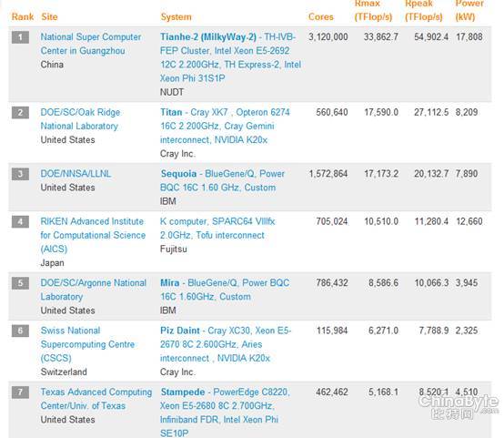Select the Rmax value 10,510.0
This screenshot has height=438, width=504.
[381, 221]
